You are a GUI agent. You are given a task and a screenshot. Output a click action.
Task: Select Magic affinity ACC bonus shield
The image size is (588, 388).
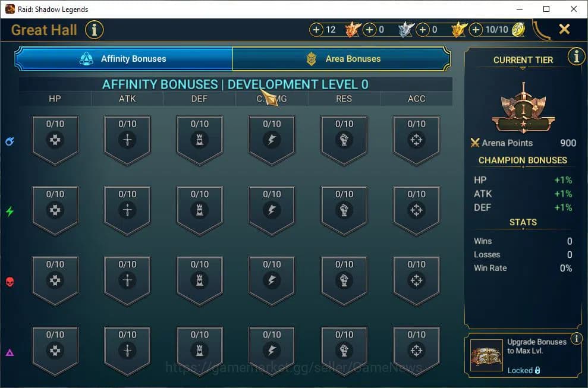(416, 140)
